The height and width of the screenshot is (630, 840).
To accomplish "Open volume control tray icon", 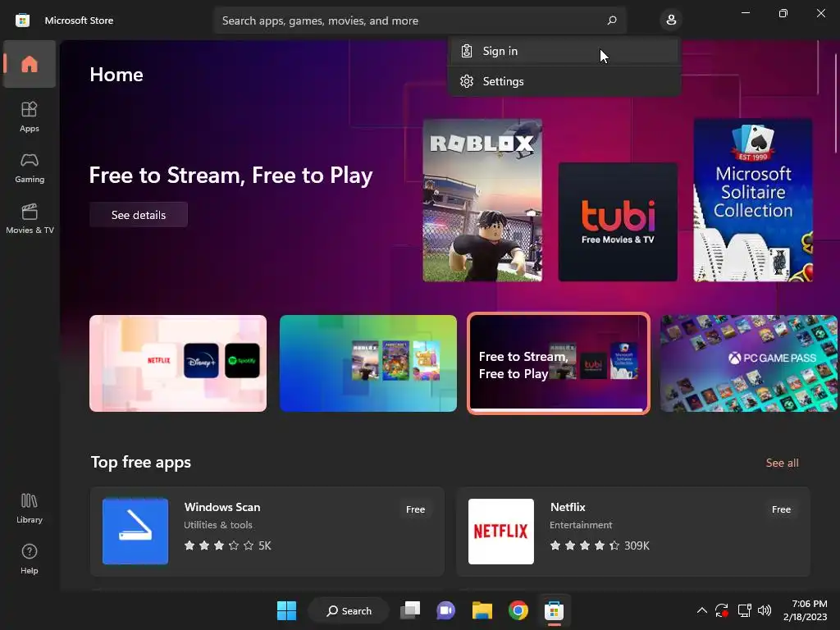I will (765, 610).
